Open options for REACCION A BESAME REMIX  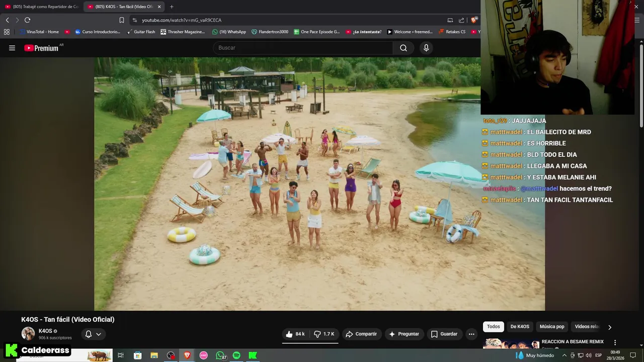point(615,342)
